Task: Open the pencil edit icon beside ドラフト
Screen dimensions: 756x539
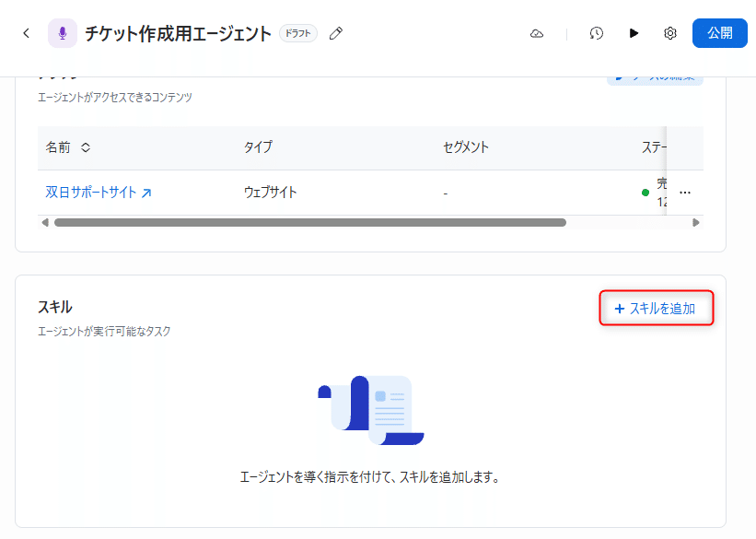Action: pos(335,32)
